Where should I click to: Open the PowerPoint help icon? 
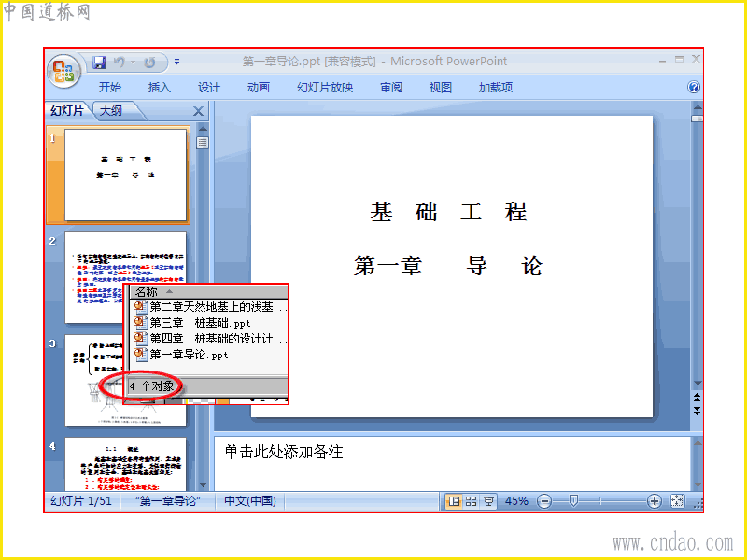694,87
